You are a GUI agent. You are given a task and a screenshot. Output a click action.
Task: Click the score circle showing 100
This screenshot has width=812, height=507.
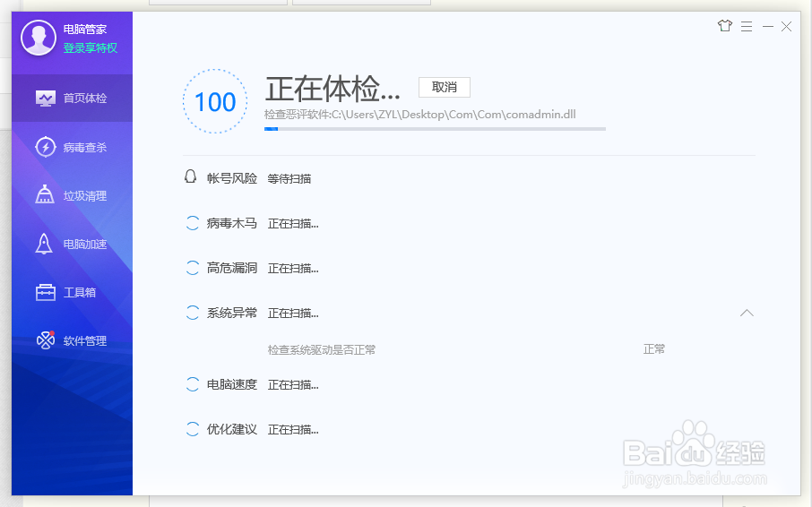click(215, 101)
